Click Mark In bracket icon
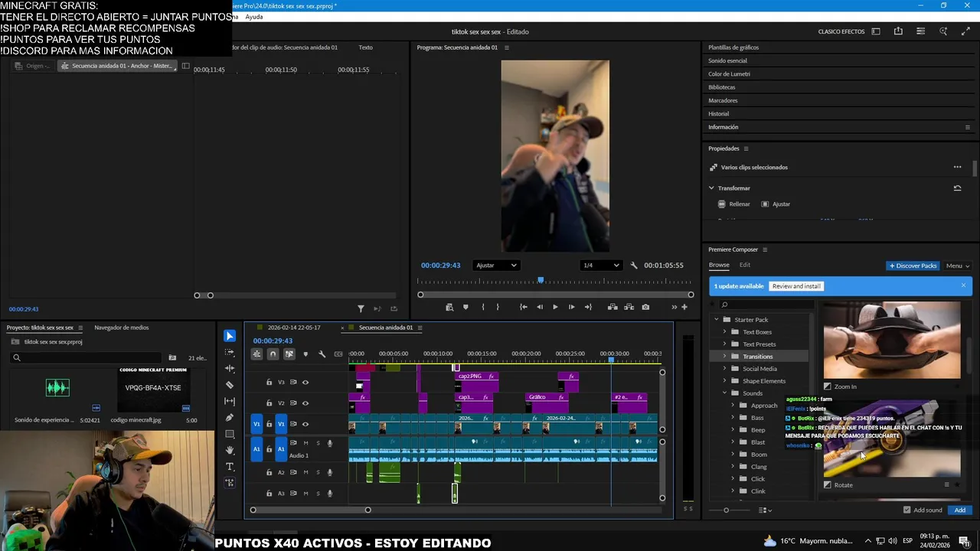Image resolution: width=980 pixels, height=551 pixels. pyautogui.click(x=482, y=307)
